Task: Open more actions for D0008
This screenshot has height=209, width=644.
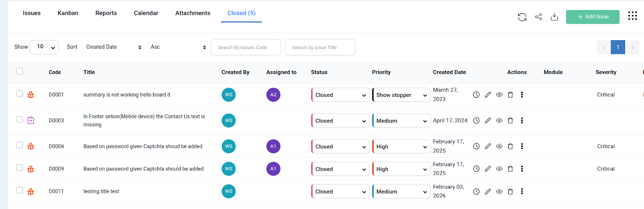Action: [522, 146]
